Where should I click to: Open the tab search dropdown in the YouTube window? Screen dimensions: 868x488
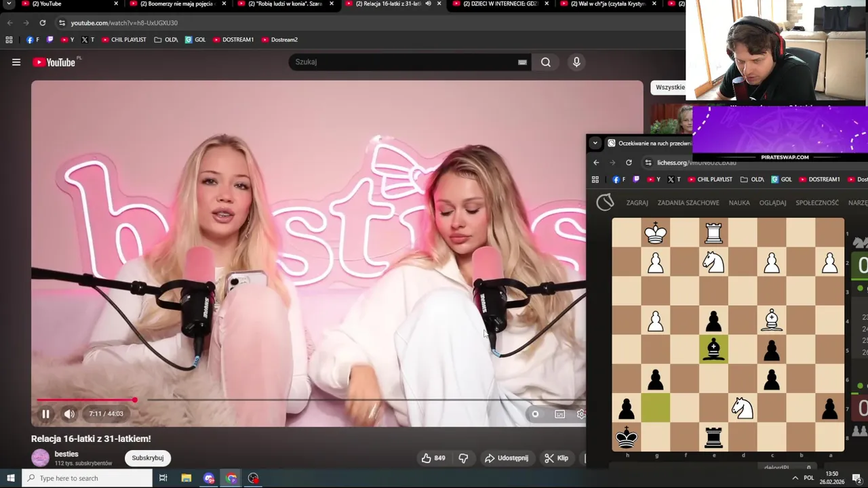(x=9, y=4)
